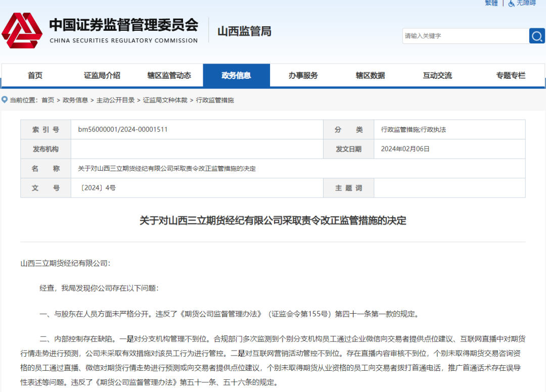This screenshot has width=546, height=392.
Task: Click the location pin icon in breadcrumb
Action: [5, 100]
